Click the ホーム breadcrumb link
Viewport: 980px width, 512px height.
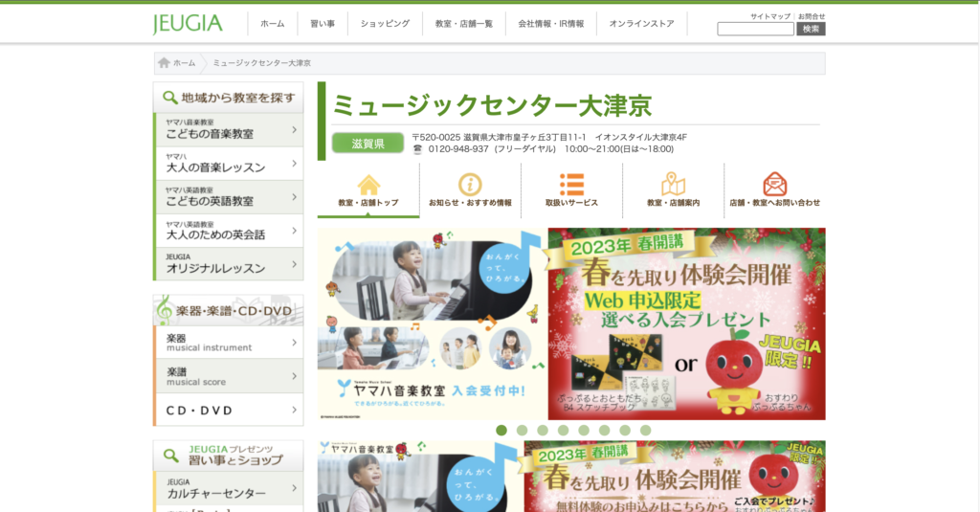coord(185,63)
